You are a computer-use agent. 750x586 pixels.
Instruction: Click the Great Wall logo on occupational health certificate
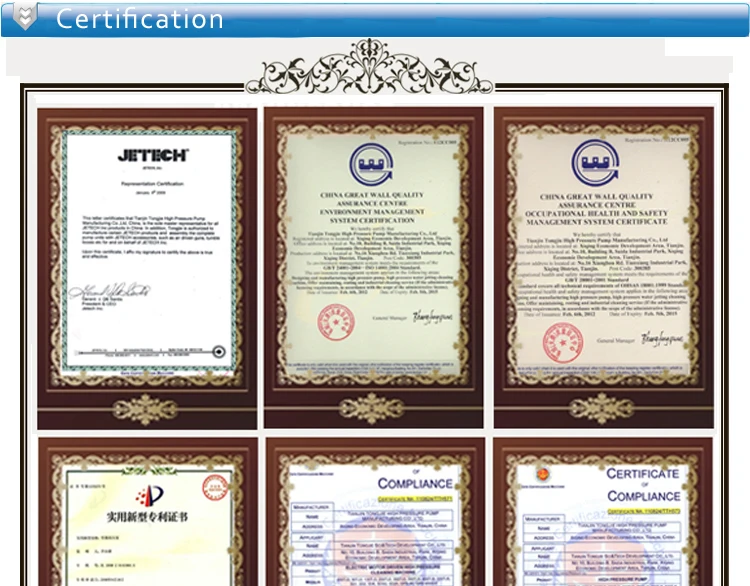point(596,163)
